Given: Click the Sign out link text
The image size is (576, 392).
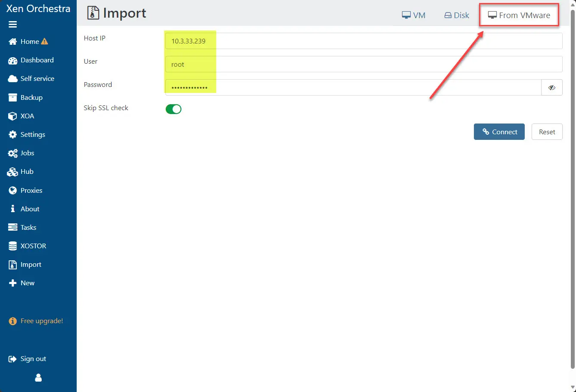Looking at the screenshot, I should (x=33, y=359).
